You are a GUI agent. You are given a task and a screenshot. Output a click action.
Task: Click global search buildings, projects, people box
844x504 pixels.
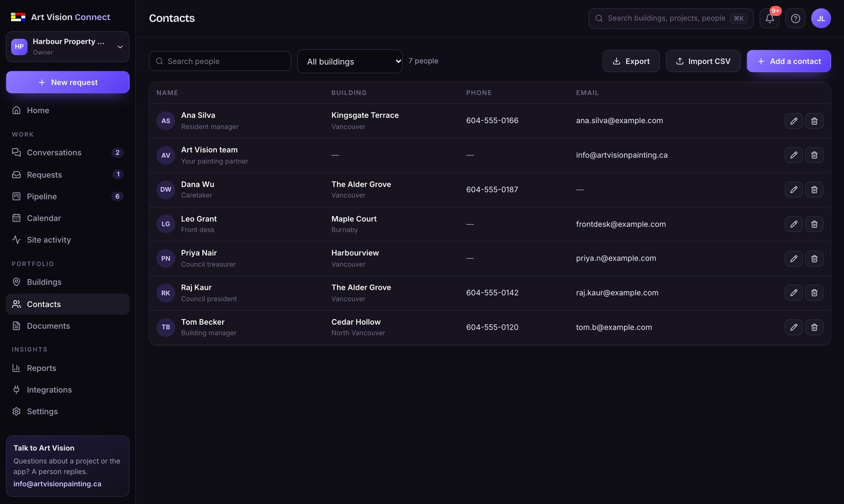[x=671, y=18]
